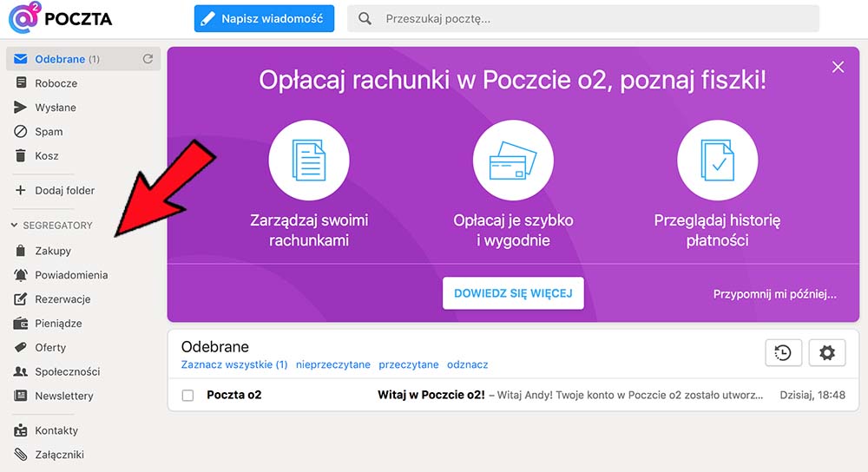868x472 pixels.
Task: Tick the checkbox for Poczta o2 message
Action: point(187,395)
